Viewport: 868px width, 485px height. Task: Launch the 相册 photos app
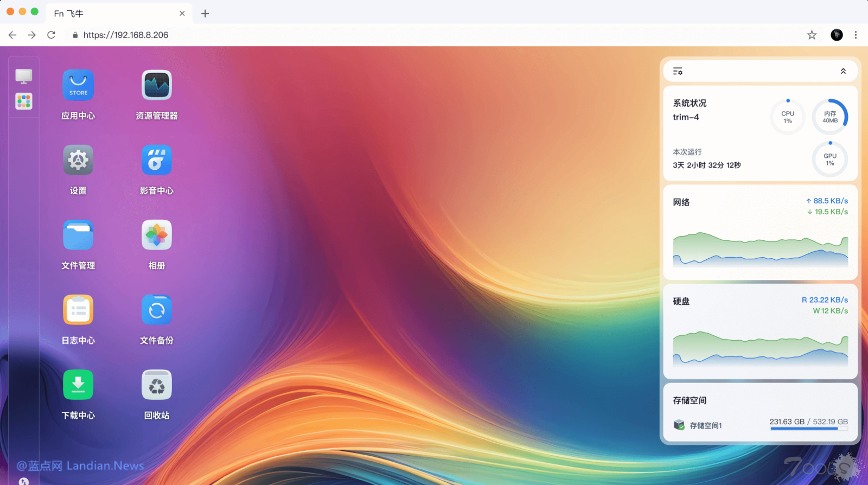[x=157, y=235]
